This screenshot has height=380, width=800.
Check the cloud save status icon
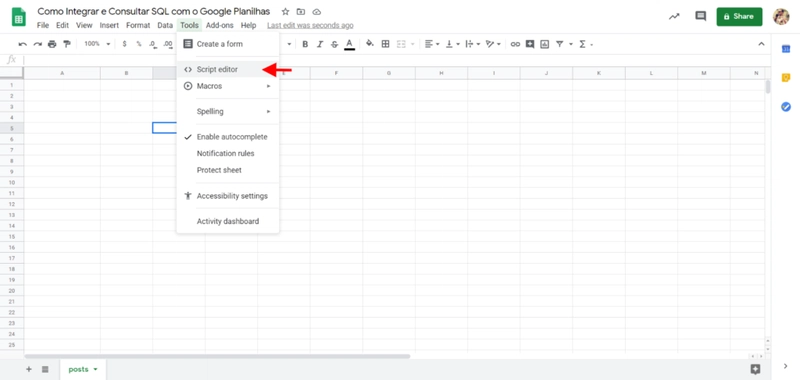click(x=317, y=12)
